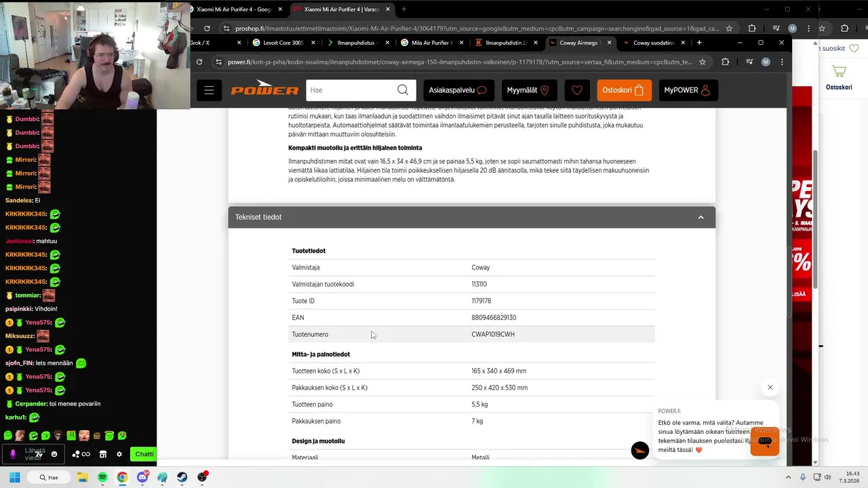Open Chrome profile avatar in power.fi window
Screen dimensions: 868x488
point(766,62)
